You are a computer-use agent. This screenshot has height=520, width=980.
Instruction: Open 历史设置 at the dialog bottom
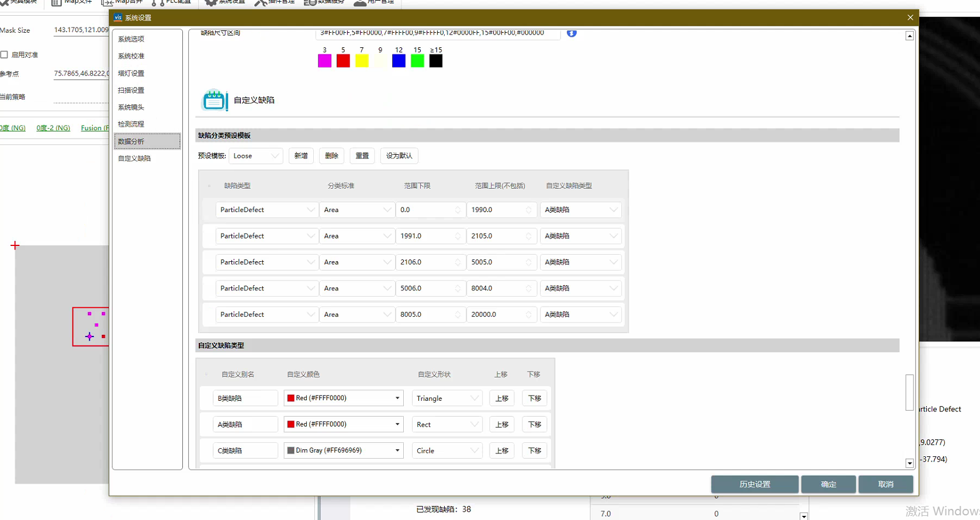click(754, 484)
